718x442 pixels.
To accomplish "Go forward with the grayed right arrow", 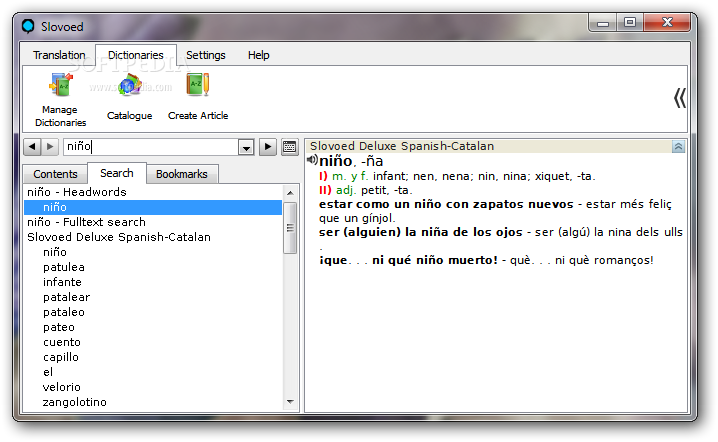I will (50, 147).
